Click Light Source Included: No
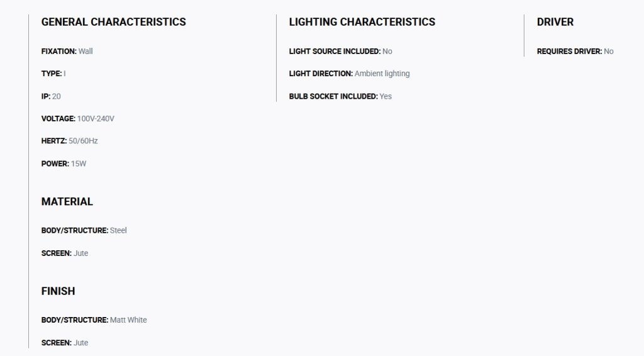The height and width of the screenshot is (356, 644). point(340,52)
